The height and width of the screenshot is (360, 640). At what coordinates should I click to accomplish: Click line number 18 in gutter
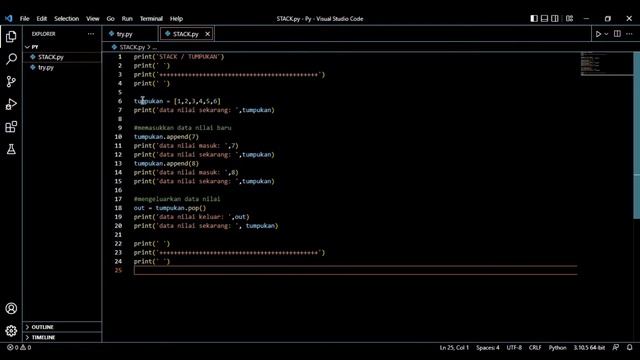(x=118, y=208)
